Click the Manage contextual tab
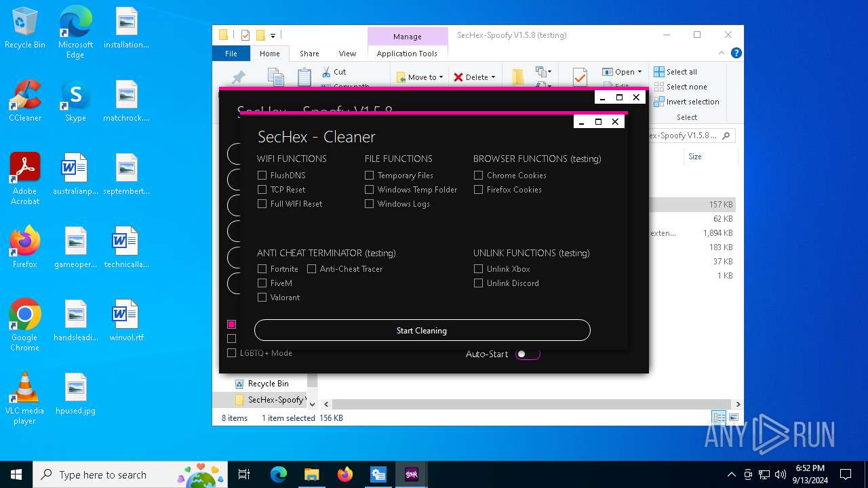Screen dimensions: 868x488 pyautogui.click(x=408, y=37)
